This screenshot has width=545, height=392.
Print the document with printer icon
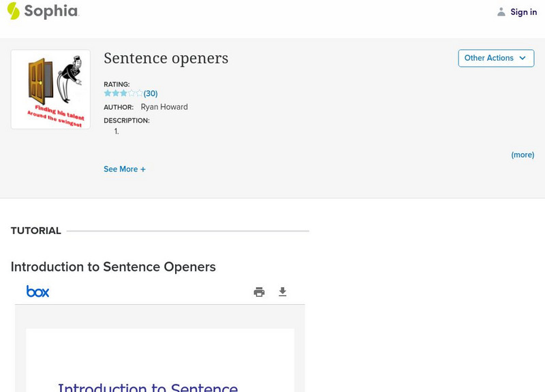259,292
